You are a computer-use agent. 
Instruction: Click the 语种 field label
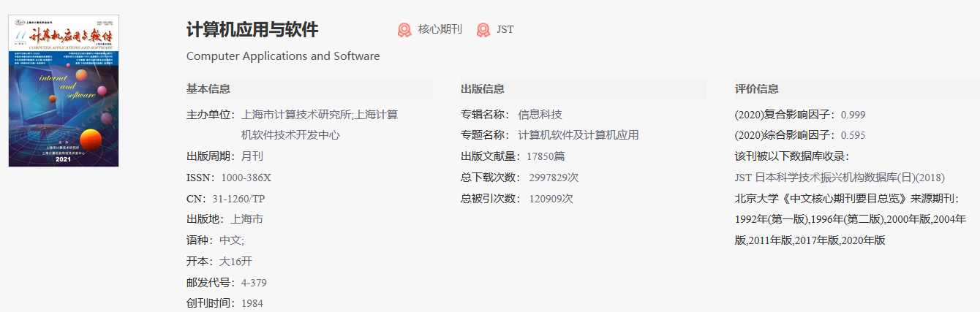coord(200,240)
